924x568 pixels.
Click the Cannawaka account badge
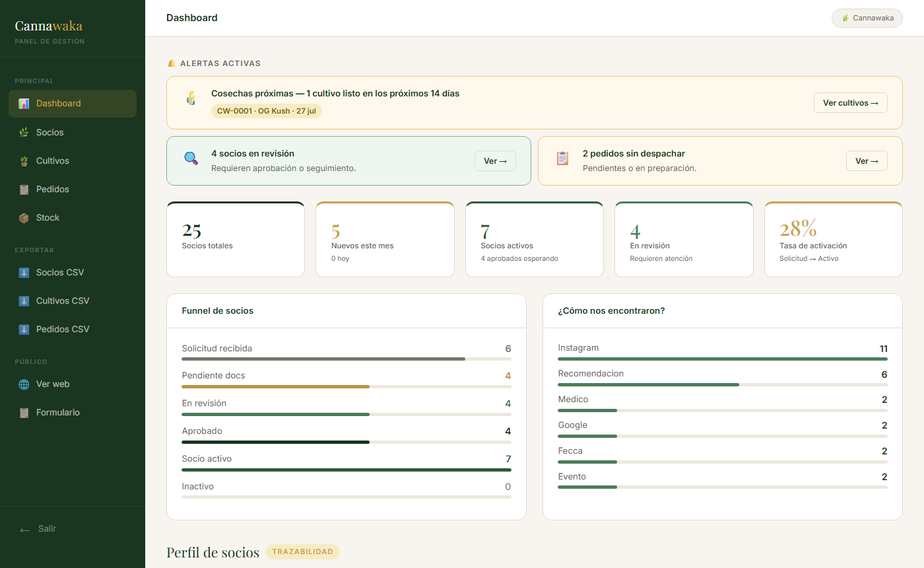click(x=867, y=18)
